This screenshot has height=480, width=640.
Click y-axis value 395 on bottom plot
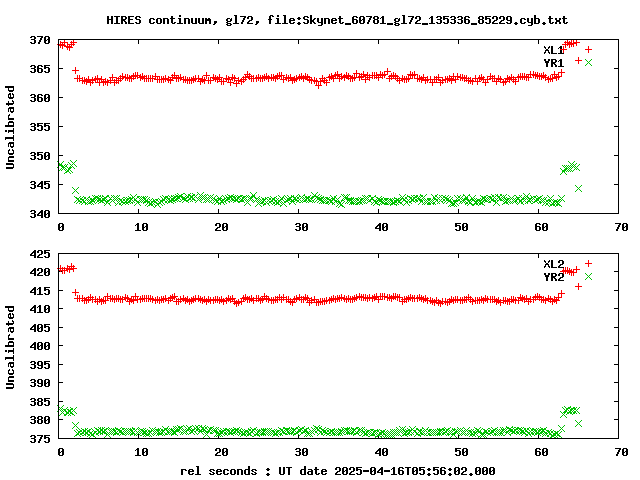point(40,365)
